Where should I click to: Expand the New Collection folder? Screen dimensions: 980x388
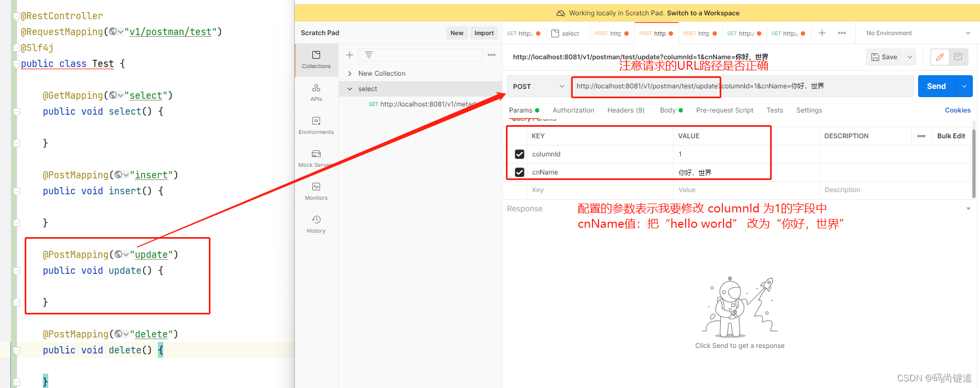coord(350,74)
